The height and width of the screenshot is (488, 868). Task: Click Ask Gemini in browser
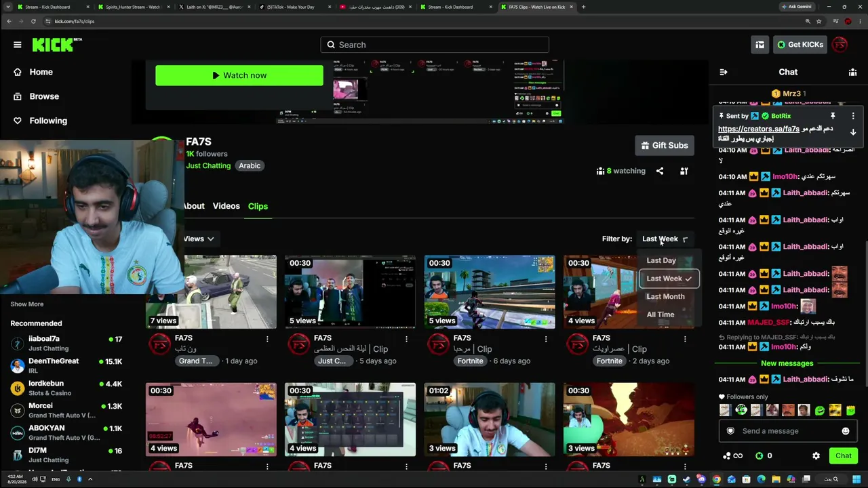[797, 7]
